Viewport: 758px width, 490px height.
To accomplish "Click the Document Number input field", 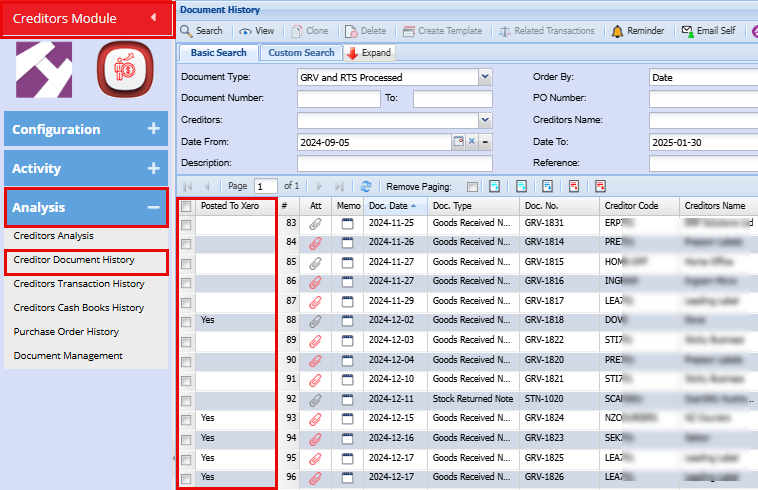I will coord(338,98).
